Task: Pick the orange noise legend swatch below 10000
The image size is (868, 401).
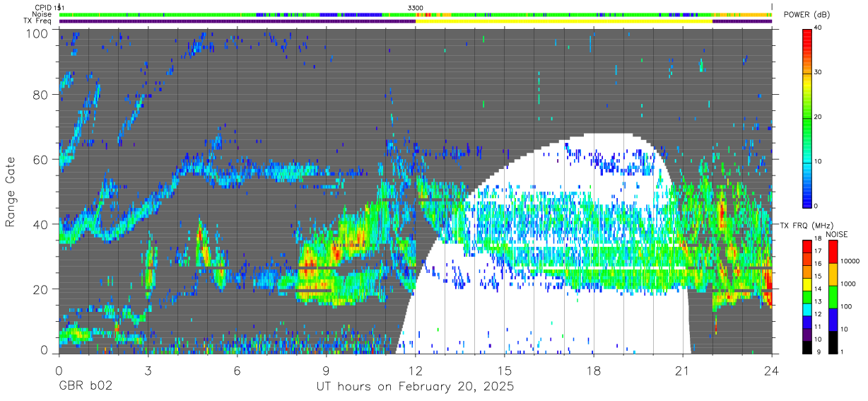Action: 833,274
